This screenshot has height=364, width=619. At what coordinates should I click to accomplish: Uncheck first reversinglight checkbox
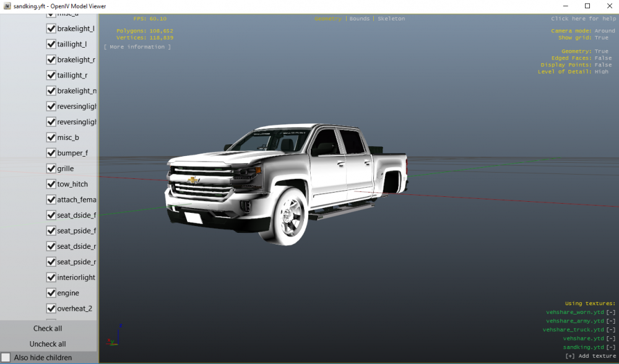tap(51, 106)
